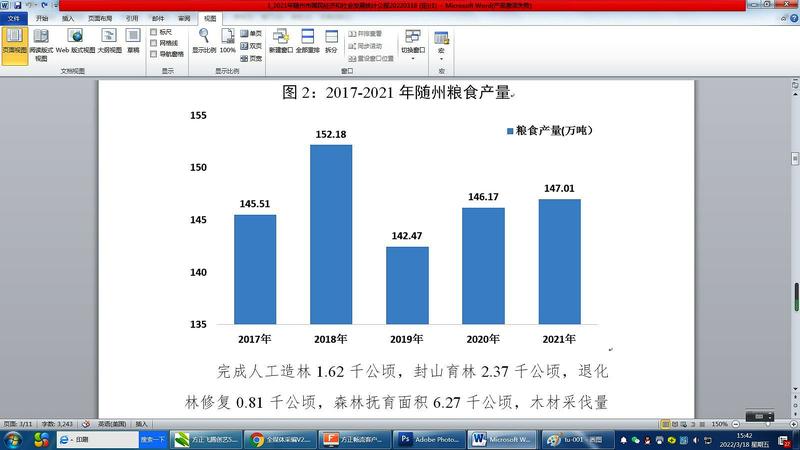Switch to 页面视图 (Print Layout) view

[x=14, y=44]
